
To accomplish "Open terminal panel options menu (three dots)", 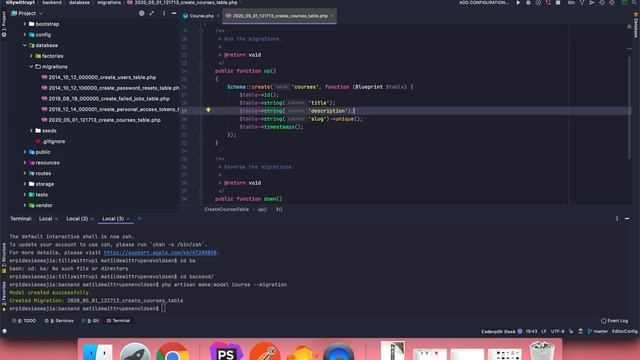I will pyautogui.click(x=617, y=219).
